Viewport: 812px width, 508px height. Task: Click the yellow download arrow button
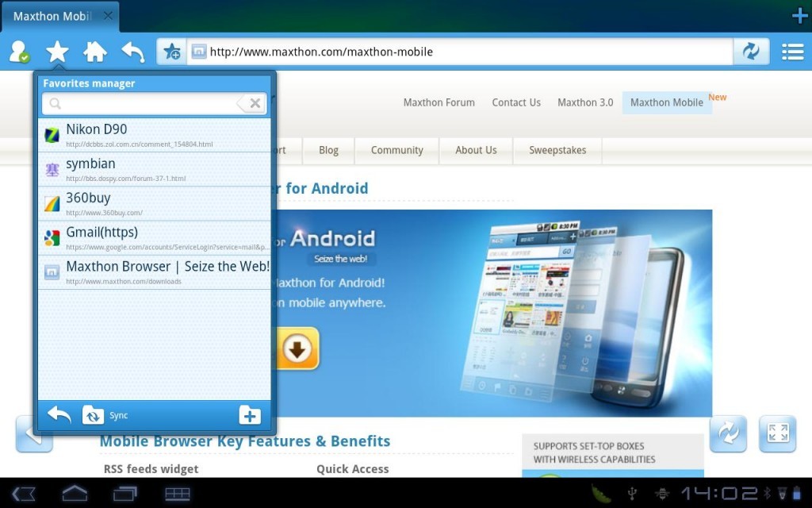[298, 348]
